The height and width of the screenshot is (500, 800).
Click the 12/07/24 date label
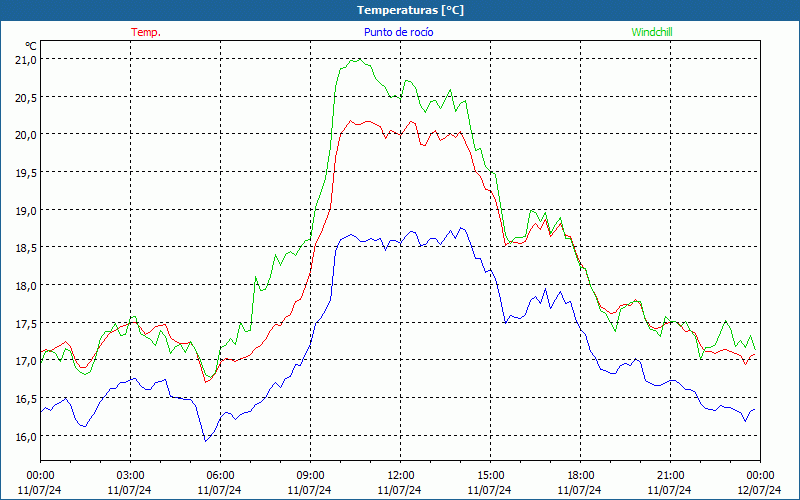pyautogui.click(x=760, y=490)
